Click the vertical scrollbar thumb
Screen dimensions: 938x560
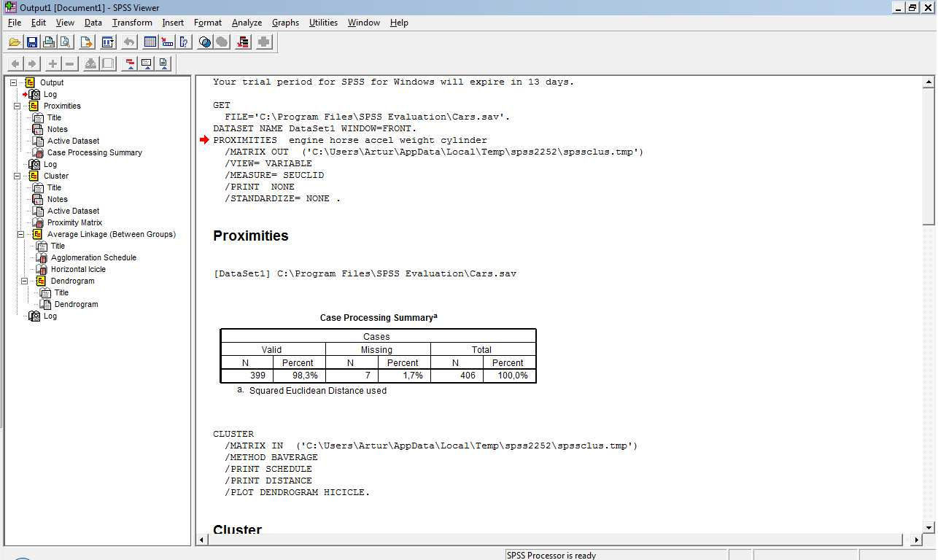coord(929,156)
